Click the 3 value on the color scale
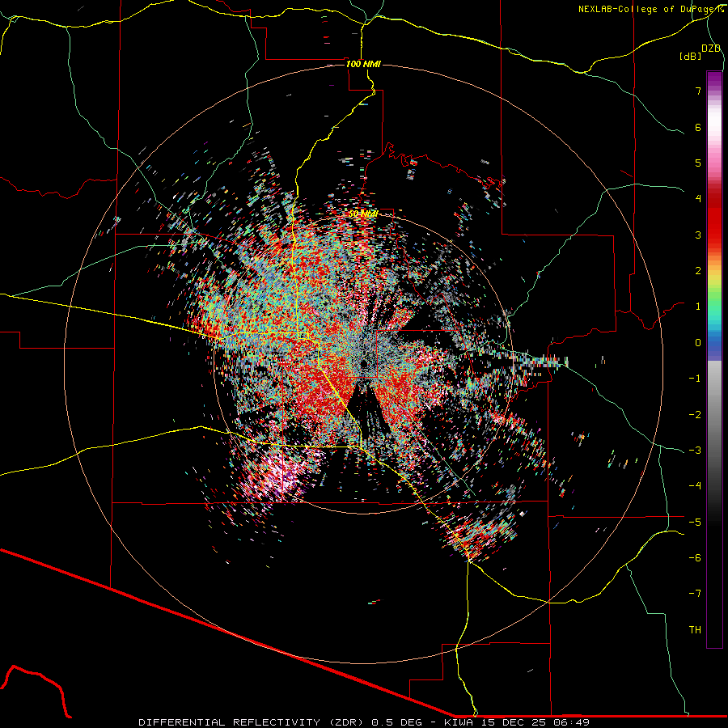 point(698,235)
